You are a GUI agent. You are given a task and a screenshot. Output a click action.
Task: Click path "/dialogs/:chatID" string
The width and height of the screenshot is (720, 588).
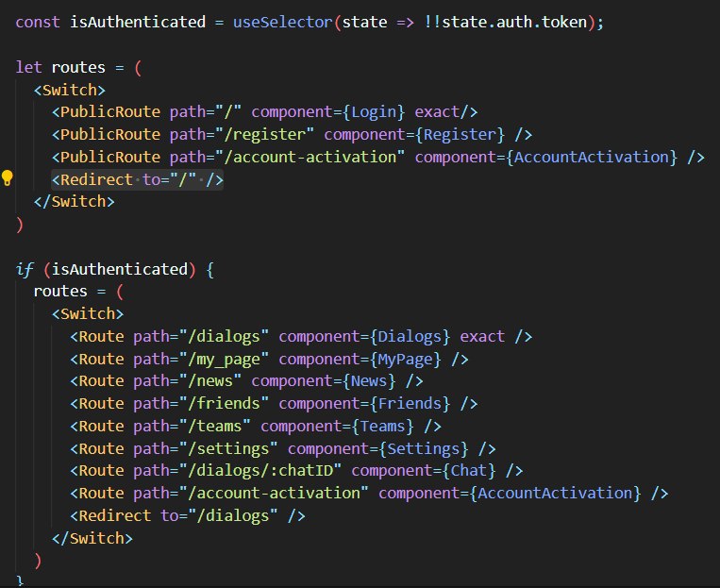(260, 470)
